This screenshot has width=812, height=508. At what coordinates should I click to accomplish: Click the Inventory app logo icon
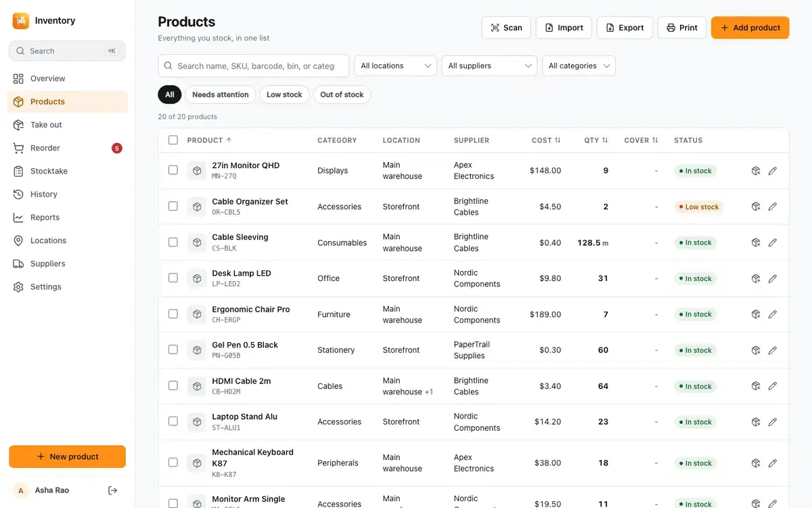click(x=21, y=21)
